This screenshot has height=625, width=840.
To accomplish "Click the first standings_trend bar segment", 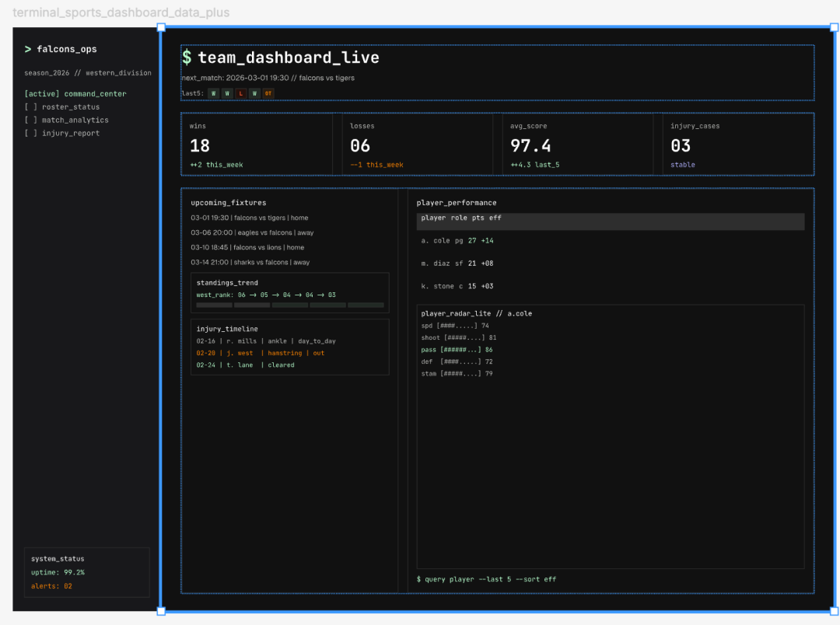I will point(215,305).
